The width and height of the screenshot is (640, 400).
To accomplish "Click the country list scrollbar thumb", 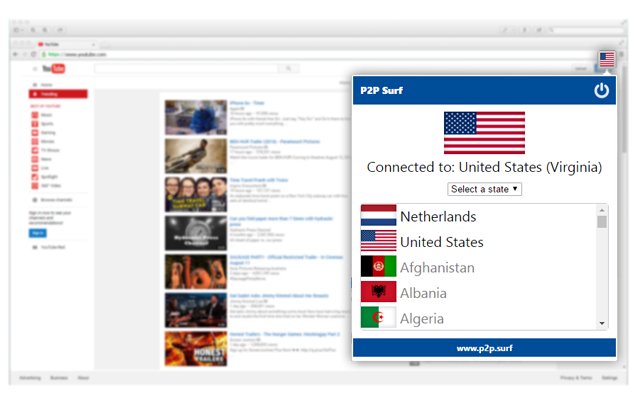I will (602, 222).
